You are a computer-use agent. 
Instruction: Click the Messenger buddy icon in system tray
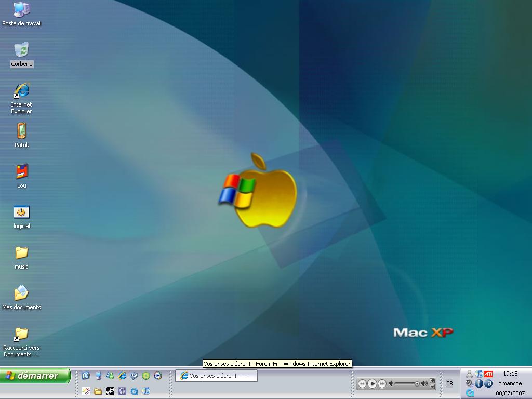(x=469, y=374)
